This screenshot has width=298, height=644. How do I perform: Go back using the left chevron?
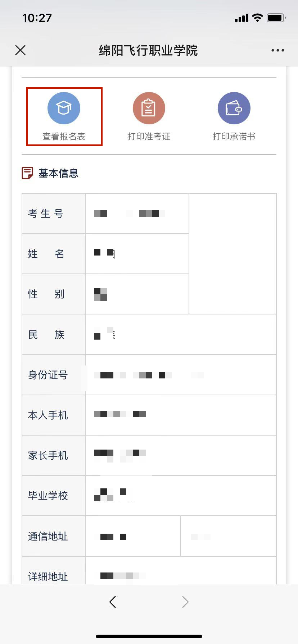click(113, 602)
